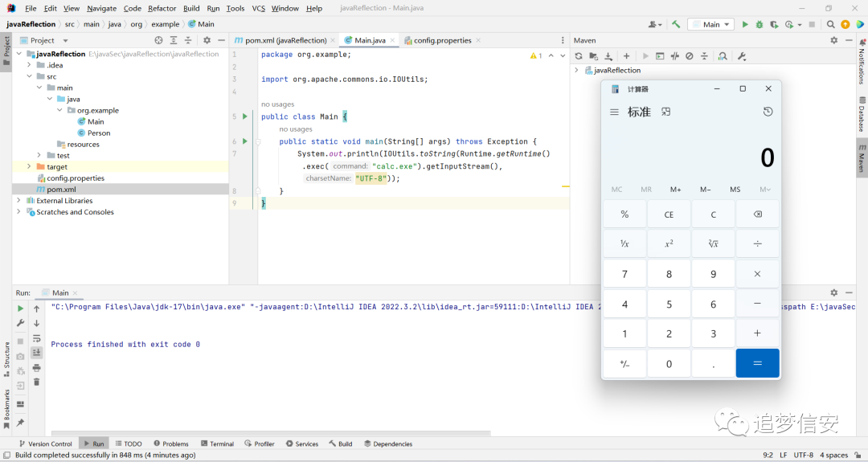
Task: Open the Terminal tool window
Action: point(217,444)
